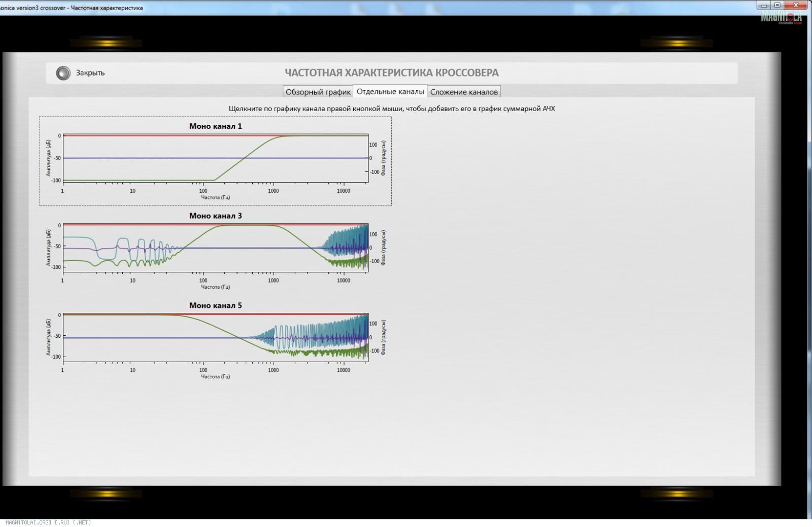Select the Отдельные каналы tab
This screenshot has width=812, height=527.
[390, 91]
